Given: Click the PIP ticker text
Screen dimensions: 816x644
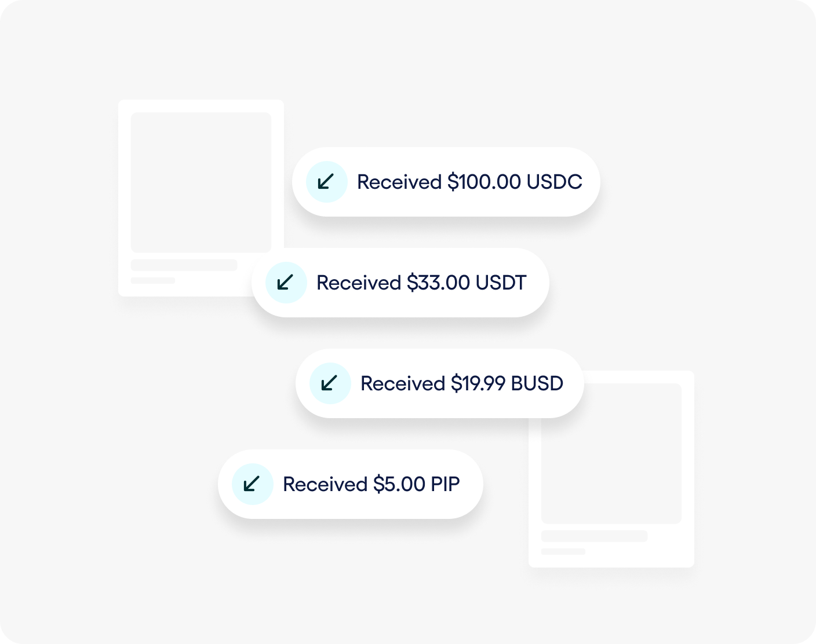Looking at the screenshot, I should click(445, 484).
